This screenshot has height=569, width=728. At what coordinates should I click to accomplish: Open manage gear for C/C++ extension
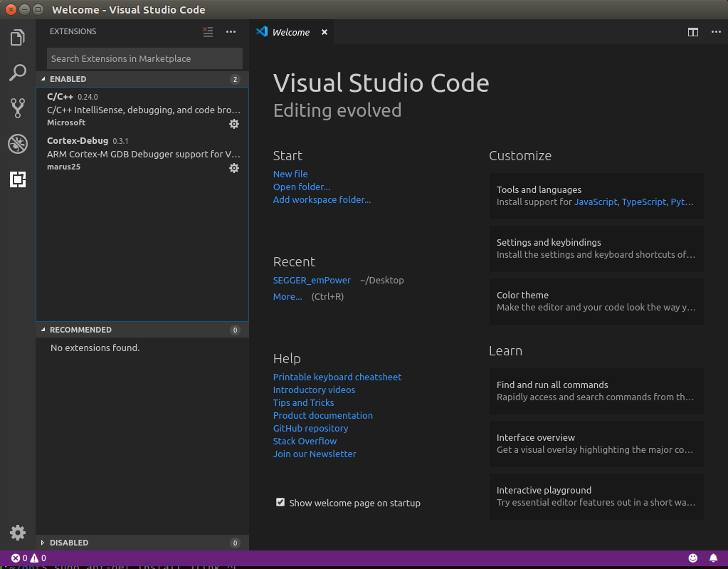(x=233, y=124)
